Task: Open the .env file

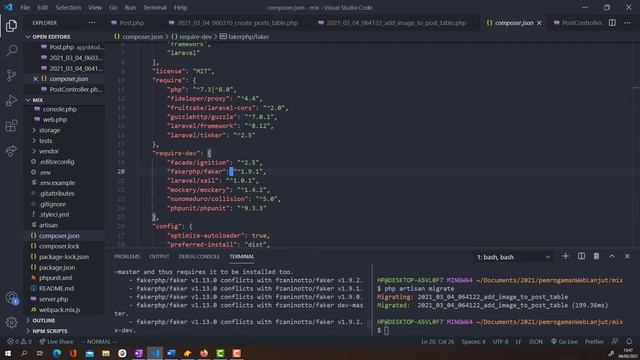Action: (x=45, y=173)
